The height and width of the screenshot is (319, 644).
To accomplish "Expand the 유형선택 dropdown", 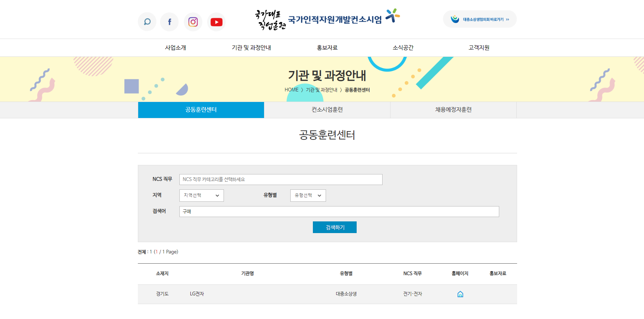I will tap(308, 196).
